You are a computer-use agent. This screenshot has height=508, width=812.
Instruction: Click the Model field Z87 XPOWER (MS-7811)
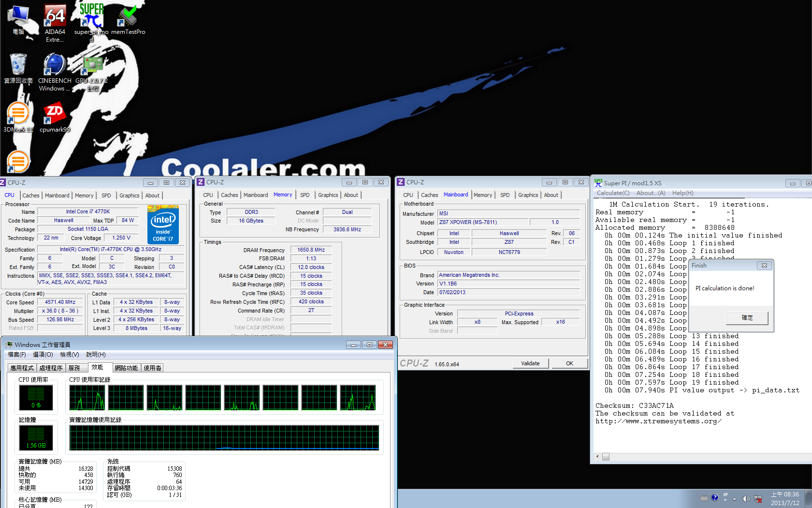(483, 222)
